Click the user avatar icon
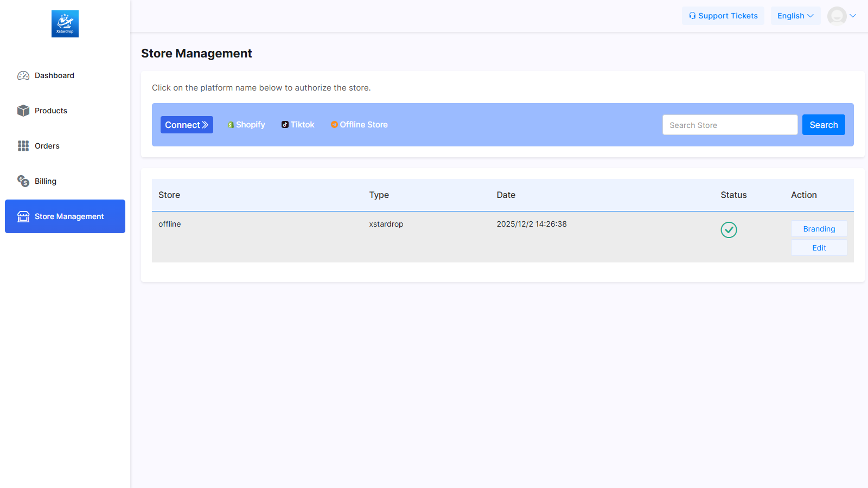868x488 pixels. 837,16
